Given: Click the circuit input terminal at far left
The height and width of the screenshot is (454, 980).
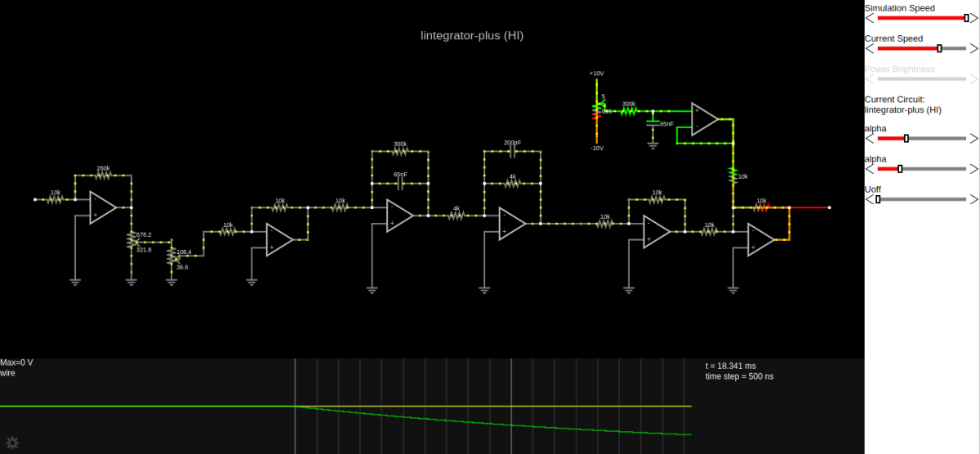Looking at the screenshot, I should pyautogui.click(x=34, y=198).
